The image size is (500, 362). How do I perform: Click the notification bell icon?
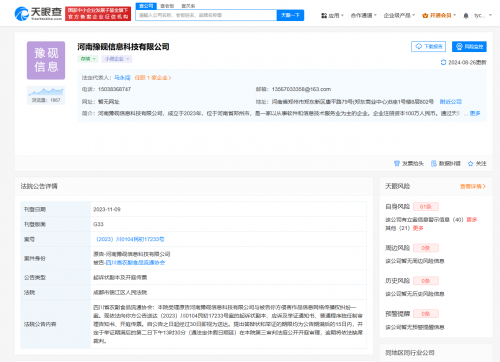click(x=466, y=16)
